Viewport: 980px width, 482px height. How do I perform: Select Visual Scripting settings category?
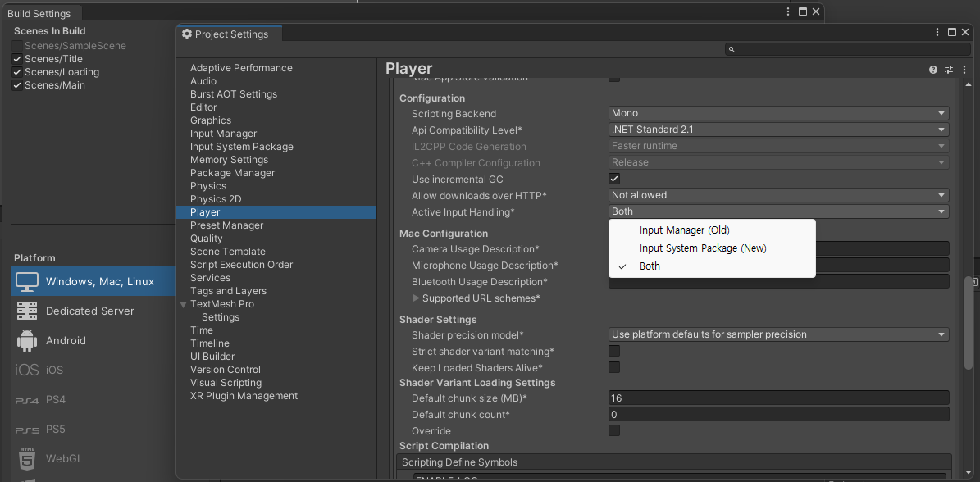[226, 382]
